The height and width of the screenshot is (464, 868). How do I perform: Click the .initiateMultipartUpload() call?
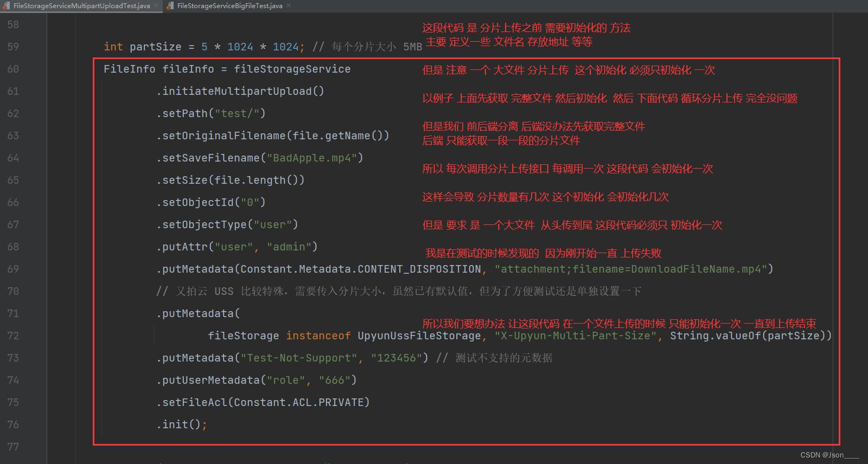click(240, 91)
